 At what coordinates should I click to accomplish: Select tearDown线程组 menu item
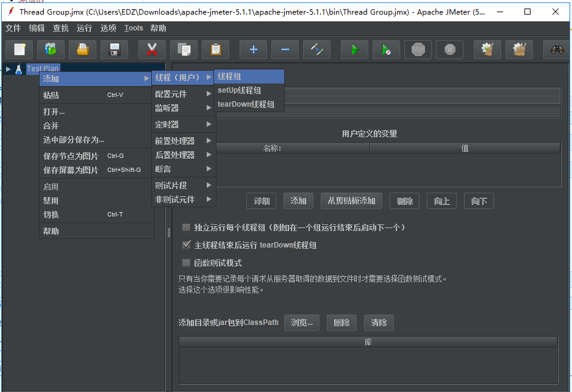pyautogui.click(x=249, y=104)
